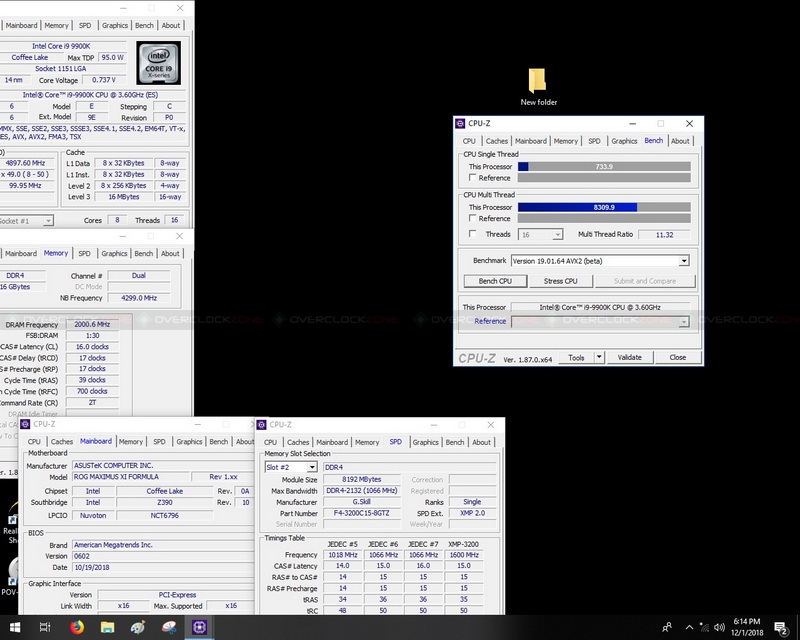Open the Memory tab in the Bench window

pos(566,141)
